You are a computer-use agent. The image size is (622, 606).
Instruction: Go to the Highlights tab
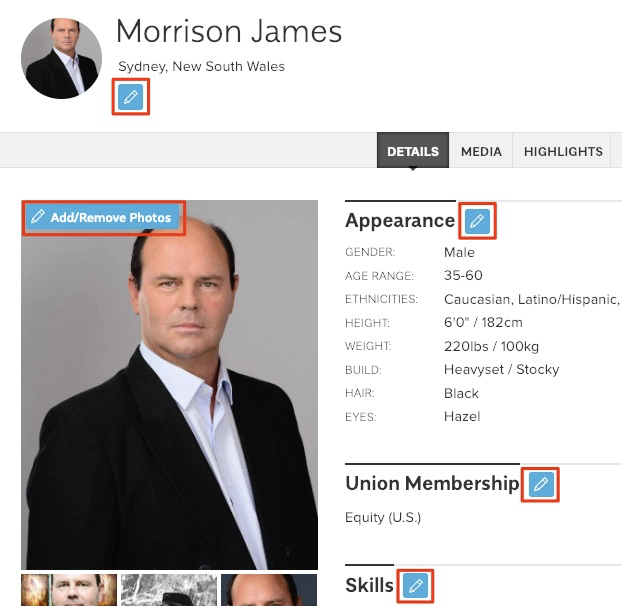click(x=562, y=151)
